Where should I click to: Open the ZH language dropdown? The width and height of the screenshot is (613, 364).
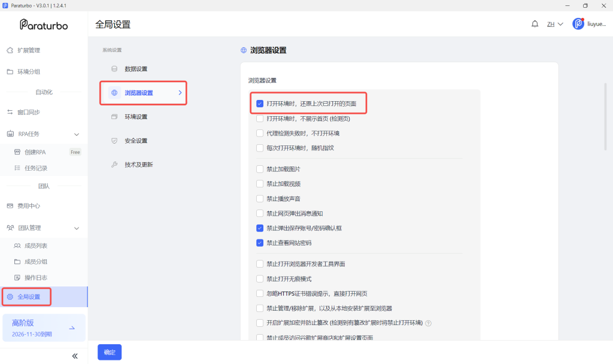click(x=555, y=24)
